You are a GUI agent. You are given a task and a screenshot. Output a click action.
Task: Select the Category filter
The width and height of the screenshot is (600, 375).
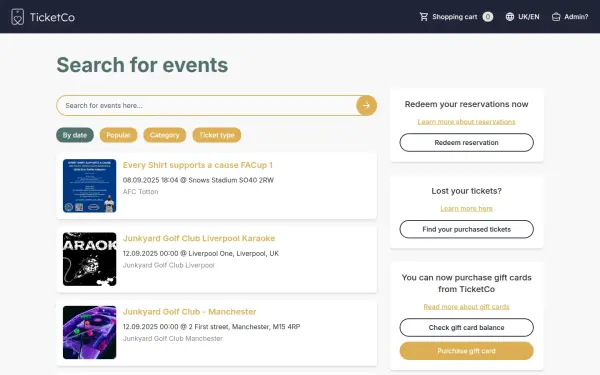[165, 135]
